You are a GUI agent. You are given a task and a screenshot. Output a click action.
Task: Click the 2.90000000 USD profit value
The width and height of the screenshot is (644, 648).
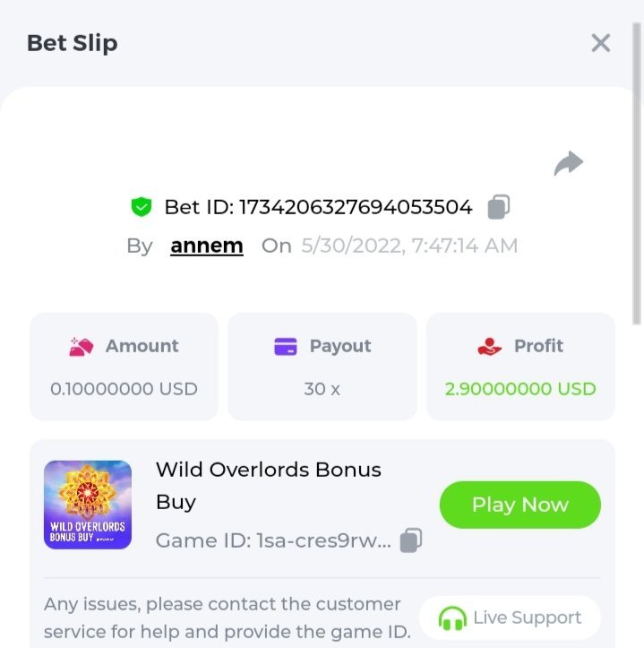click(520, 389)
